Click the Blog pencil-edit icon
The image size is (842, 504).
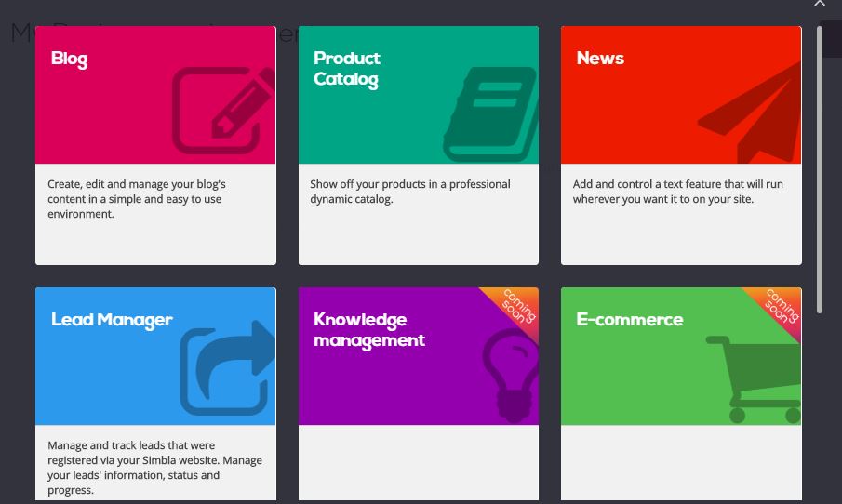tap(224, 110)
